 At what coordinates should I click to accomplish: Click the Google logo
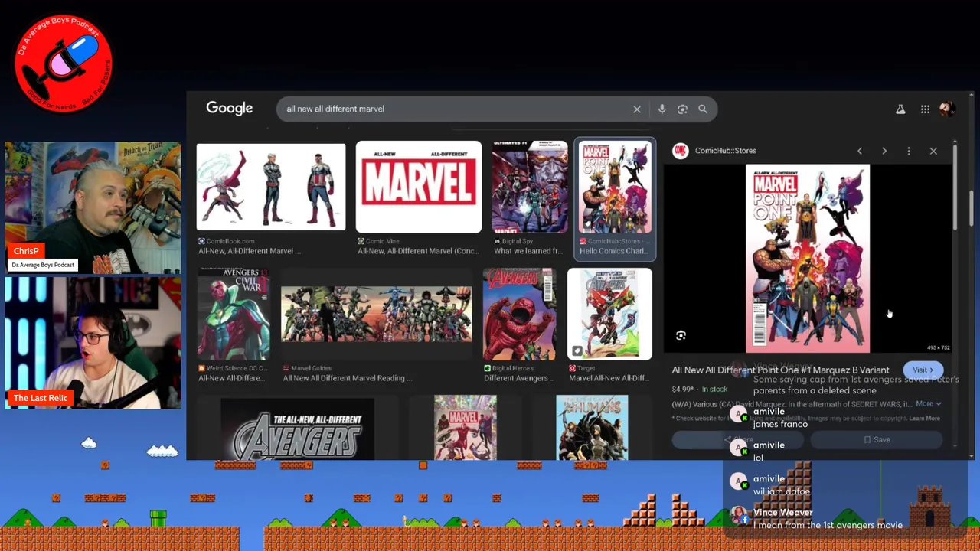tap(229, 109)
